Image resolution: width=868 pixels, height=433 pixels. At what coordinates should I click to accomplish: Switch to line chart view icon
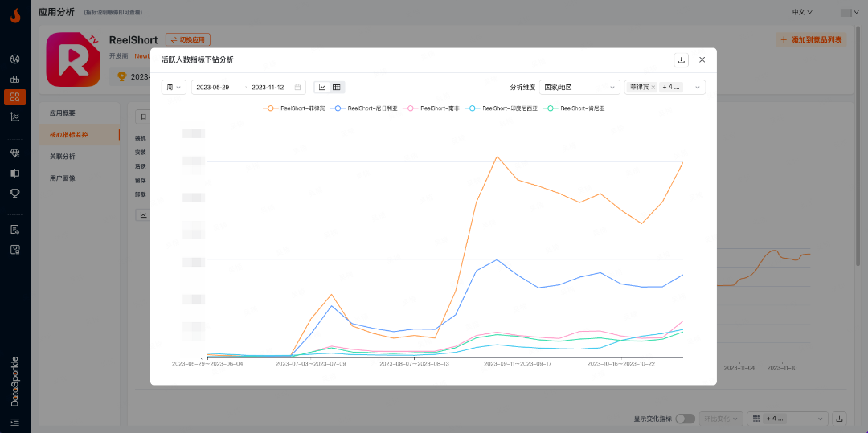point(322,87)
